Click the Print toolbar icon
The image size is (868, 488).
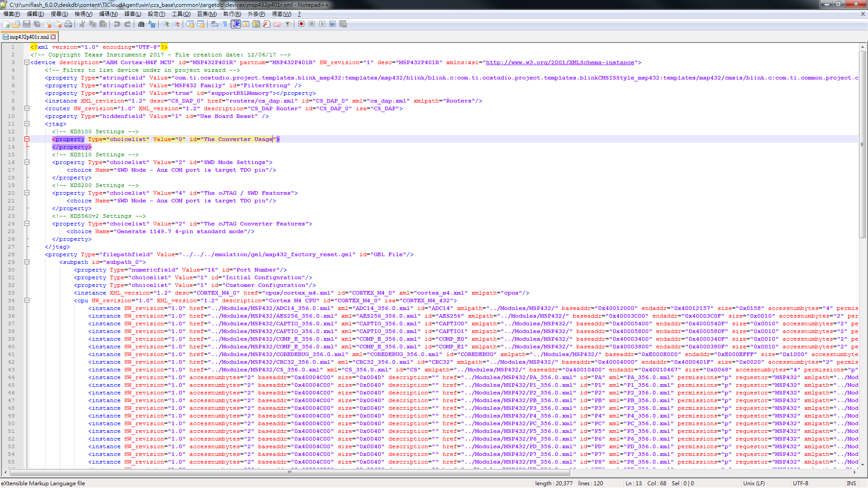pos(68,24)
